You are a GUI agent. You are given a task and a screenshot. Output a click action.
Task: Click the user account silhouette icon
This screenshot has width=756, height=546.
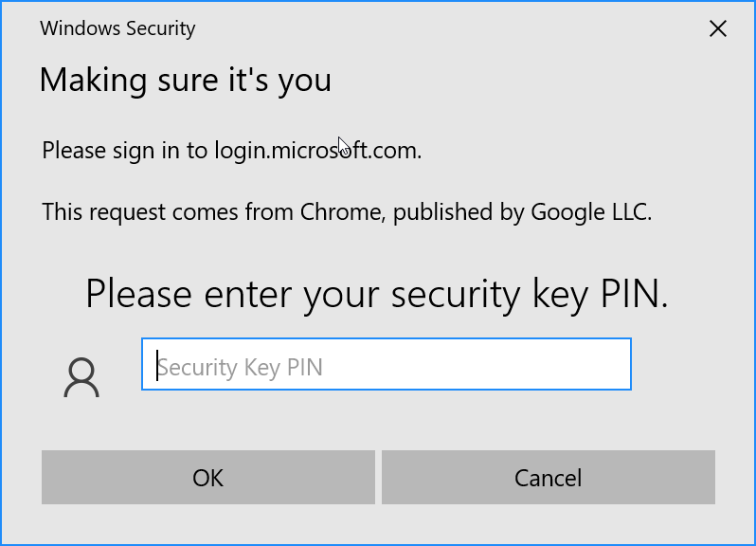point(81,376)
